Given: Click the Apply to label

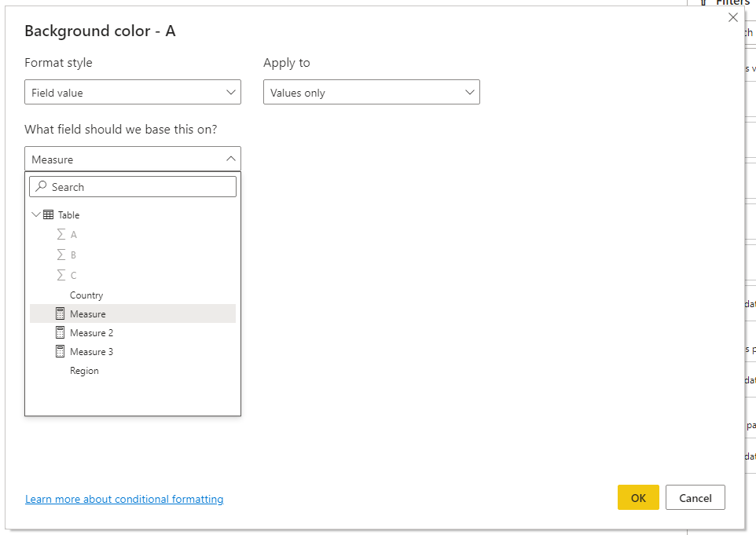Looking at the screenshot, I should (x=286, y=63).
